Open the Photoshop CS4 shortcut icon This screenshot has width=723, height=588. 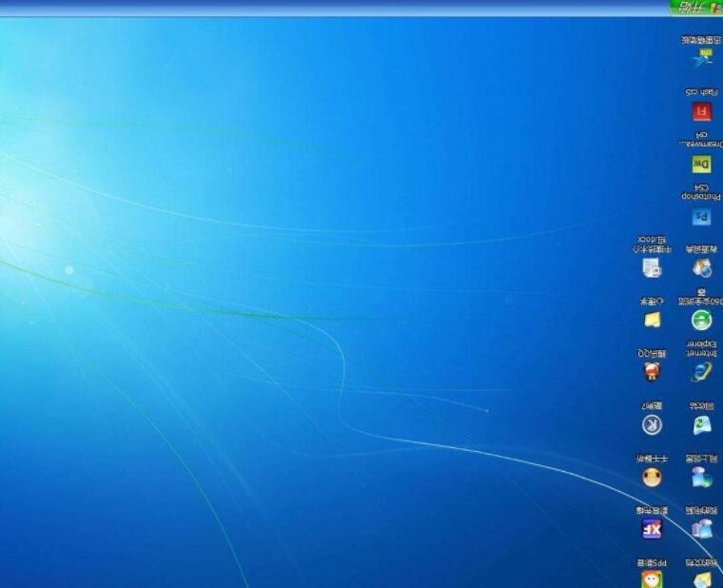tap(702, 217)
